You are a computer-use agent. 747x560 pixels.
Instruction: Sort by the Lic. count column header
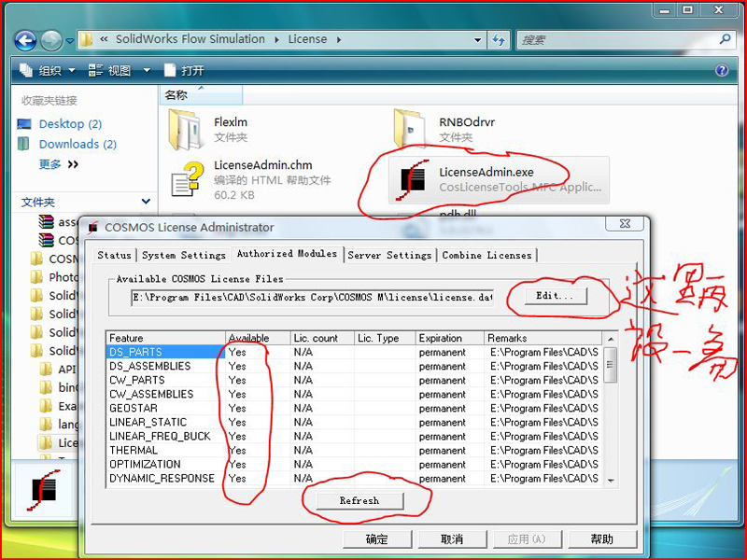322,338
